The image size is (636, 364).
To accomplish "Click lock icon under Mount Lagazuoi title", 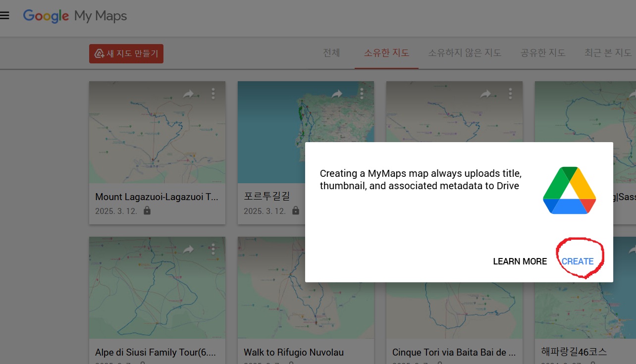I will 147,210.
